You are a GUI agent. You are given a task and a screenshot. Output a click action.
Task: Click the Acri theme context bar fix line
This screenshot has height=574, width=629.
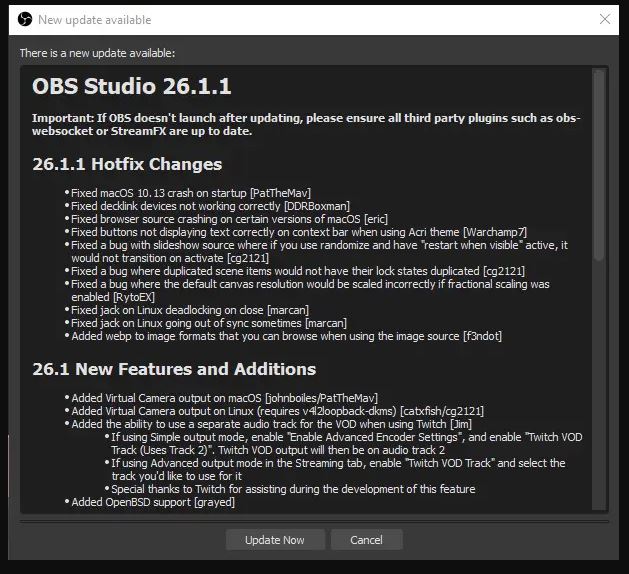[299, 232]
